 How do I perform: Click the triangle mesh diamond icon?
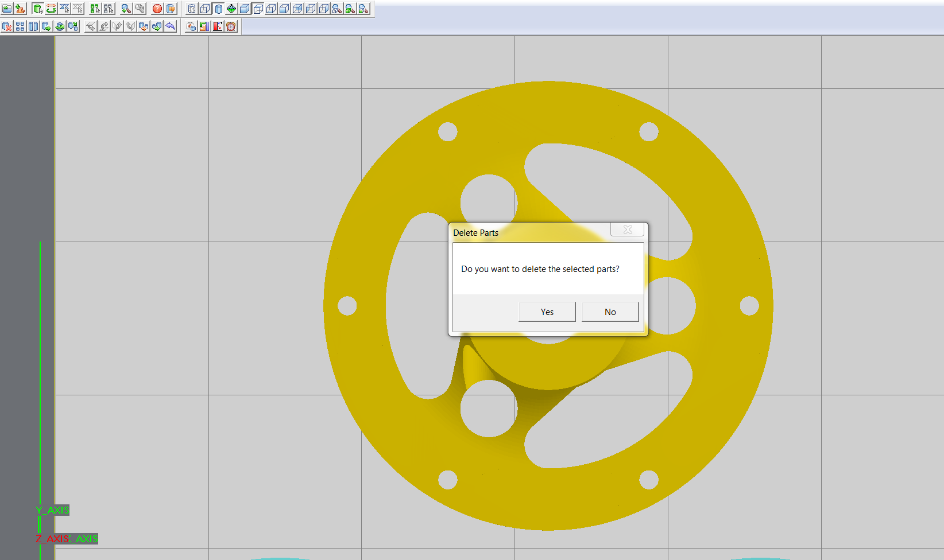[x=231, y=9]
